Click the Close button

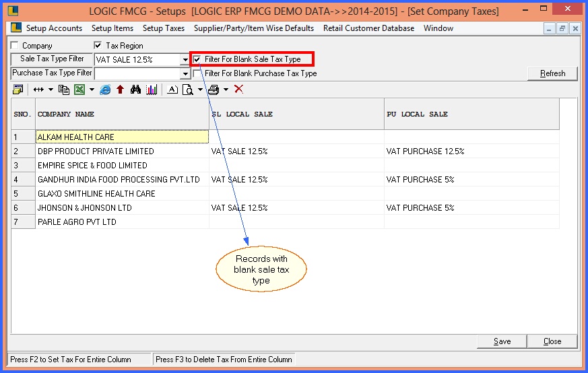(552, 341)
